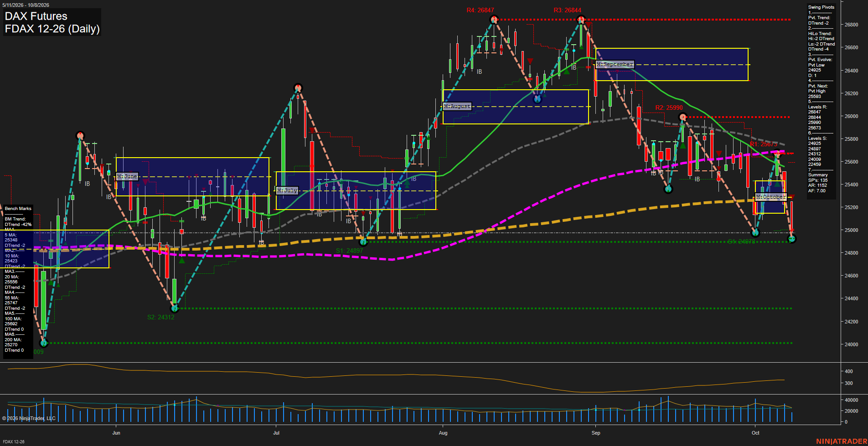Click the NINJATRADER logo
868x446 pixels.
pyautogui.click(x=842, y=441)
